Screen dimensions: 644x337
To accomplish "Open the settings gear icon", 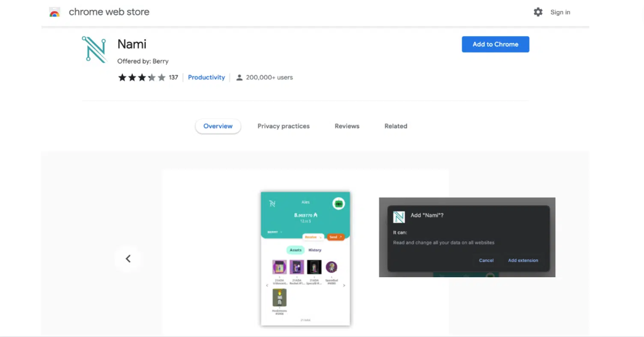I will click(538, 12).
